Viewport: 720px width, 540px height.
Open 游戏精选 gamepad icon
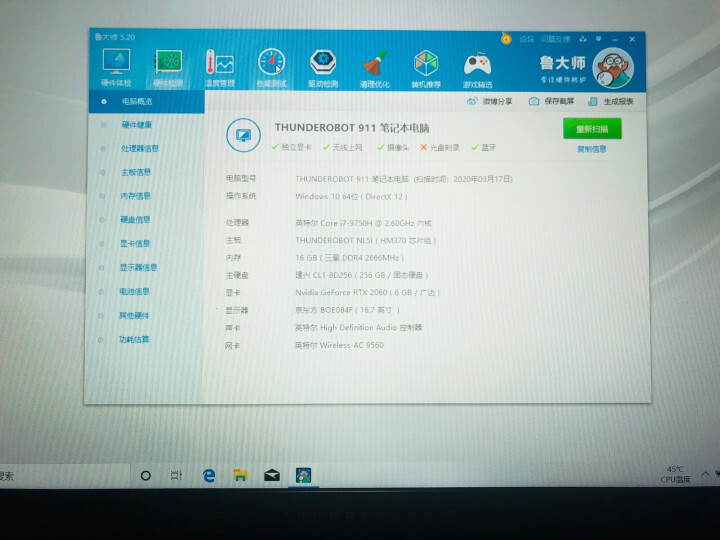(x=478, y=69)
